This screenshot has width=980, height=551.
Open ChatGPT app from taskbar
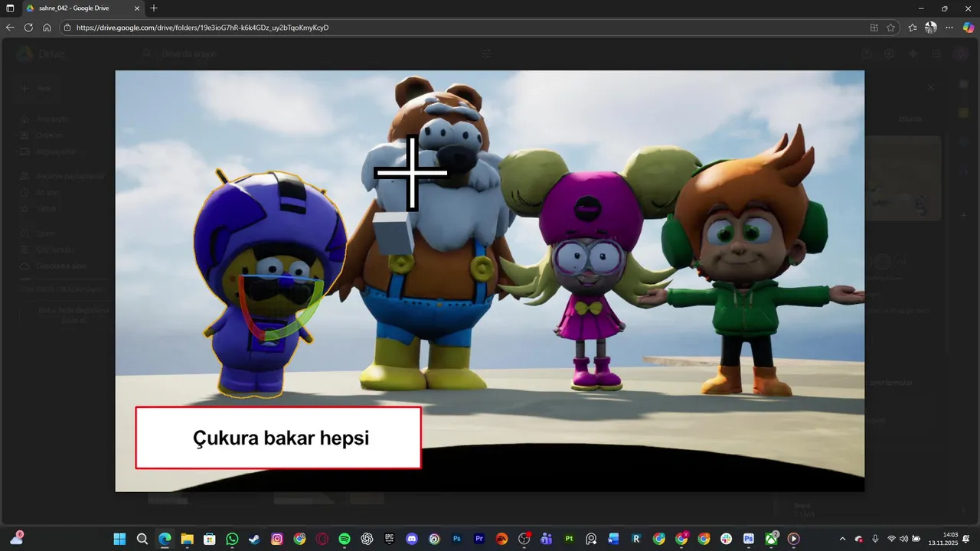(367, 539)
